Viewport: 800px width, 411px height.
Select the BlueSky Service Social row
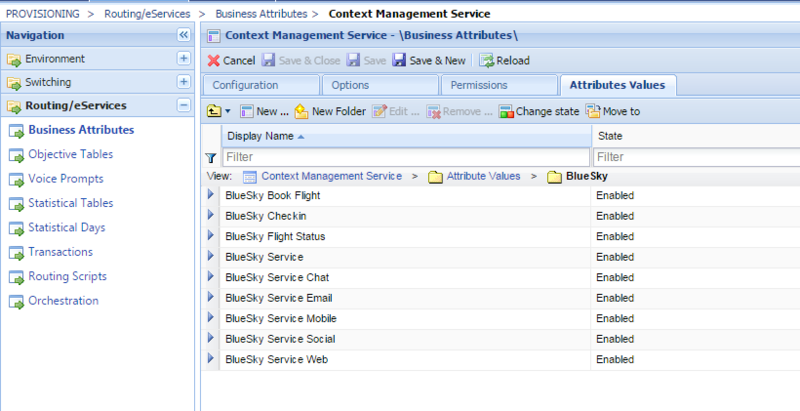501,339
